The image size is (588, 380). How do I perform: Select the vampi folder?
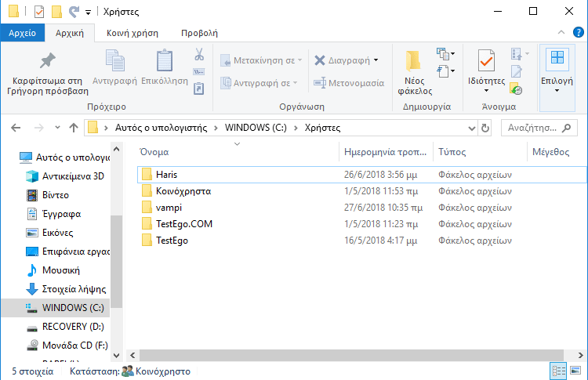click(362, 208)
